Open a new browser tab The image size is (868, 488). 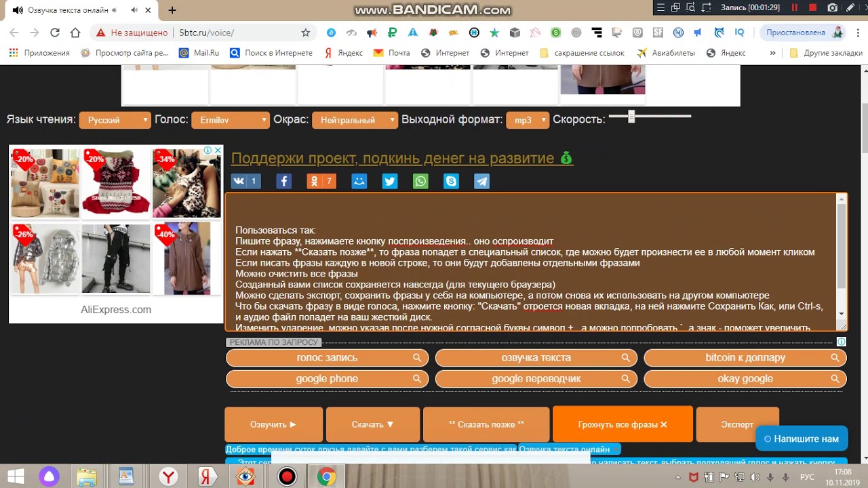tap(172, 10)
